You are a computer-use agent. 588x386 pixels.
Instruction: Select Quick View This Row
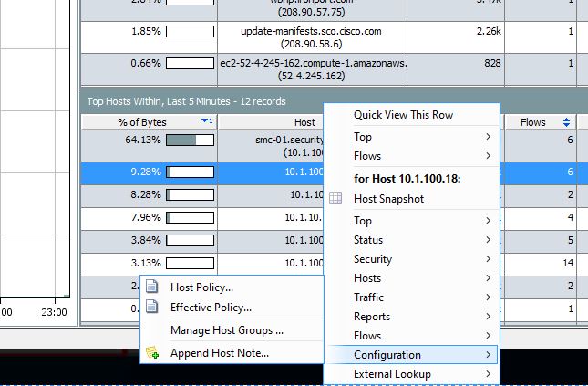point(403,115)
